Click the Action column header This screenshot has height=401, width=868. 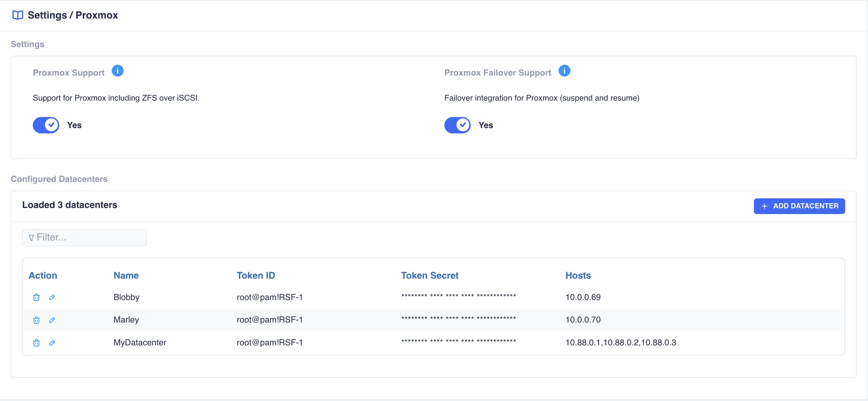(x=43, y=275)
